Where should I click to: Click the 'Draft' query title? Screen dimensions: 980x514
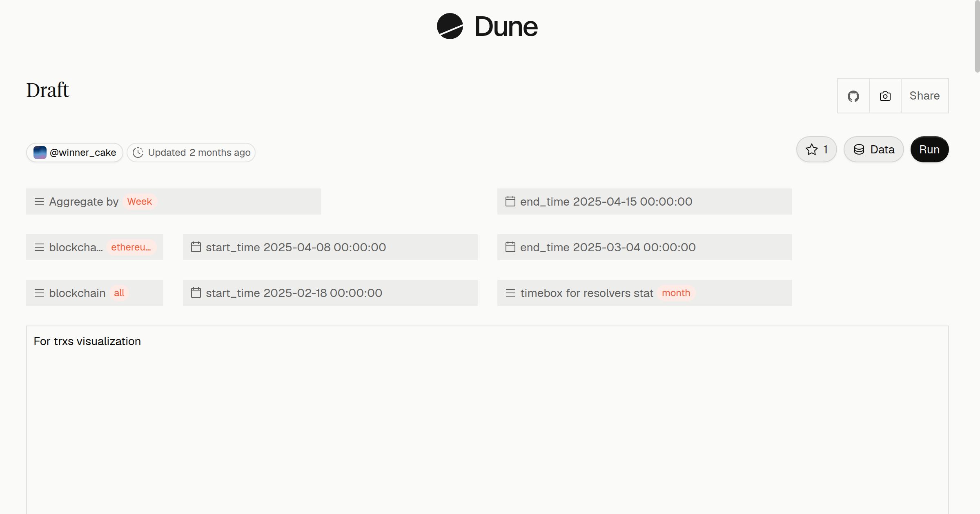[x=48, y=90]
